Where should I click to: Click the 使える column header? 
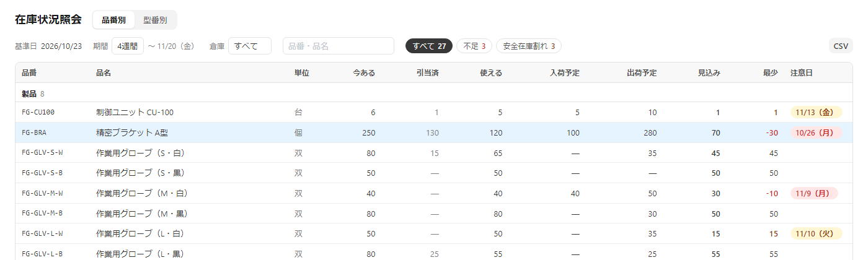491,72
